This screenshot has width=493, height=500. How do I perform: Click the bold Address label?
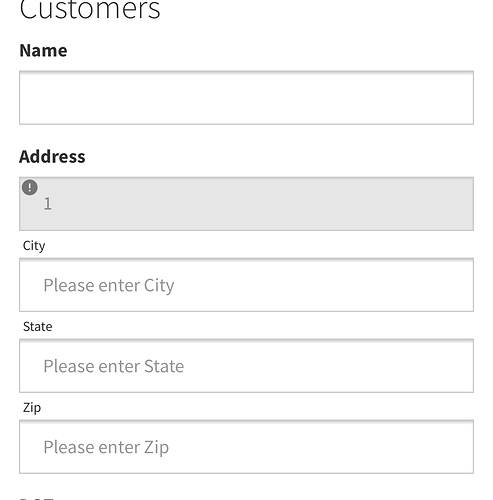pos(52,157)
